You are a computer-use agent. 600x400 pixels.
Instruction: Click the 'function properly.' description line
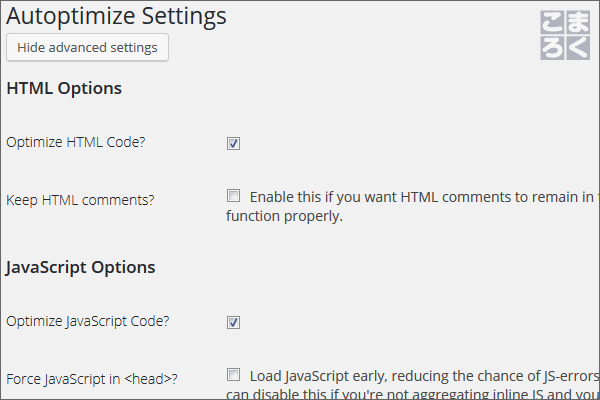point(284,216)
